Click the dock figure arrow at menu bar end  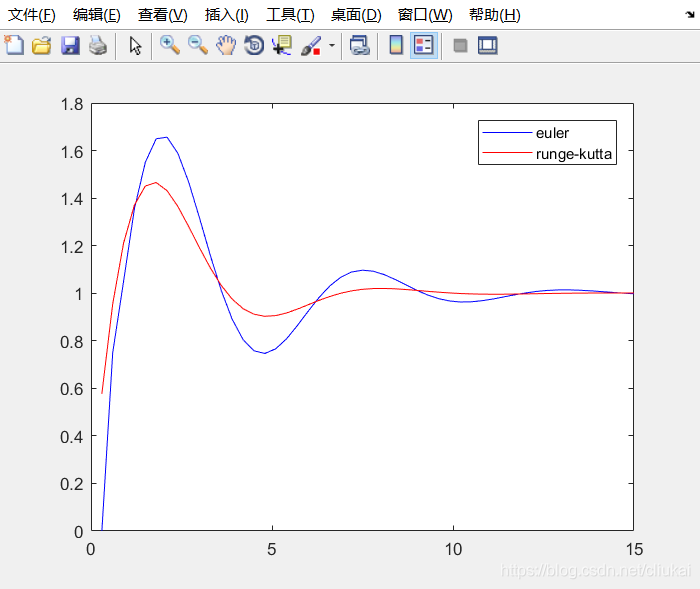tap(690, 15)
